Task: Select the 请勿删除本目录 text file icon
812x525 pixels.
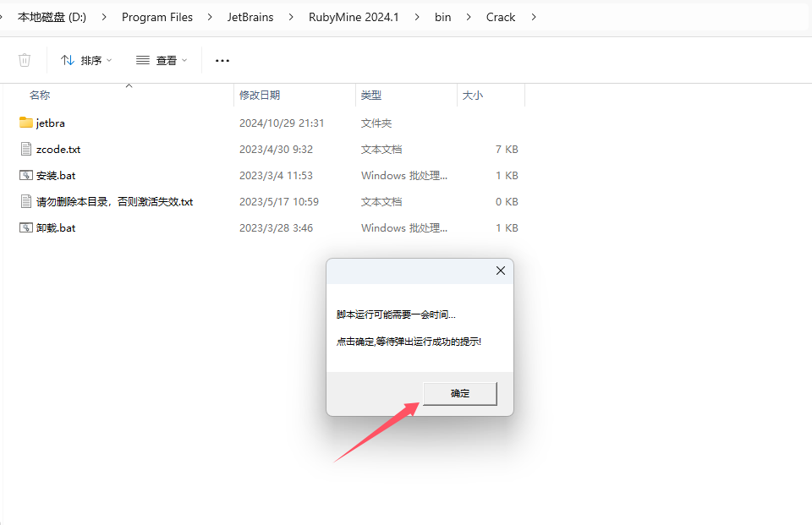Action: pyautogui.click(x=26, y=201)
